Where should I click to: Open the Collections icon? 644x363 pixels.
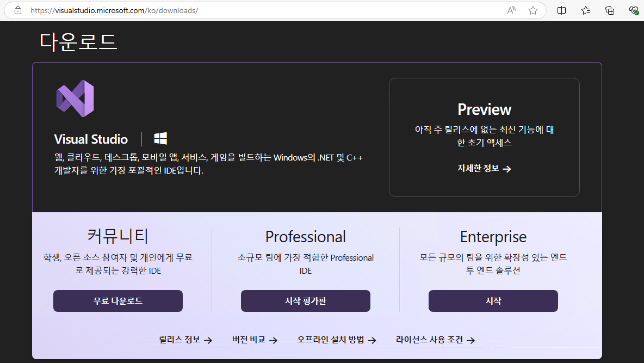(x=609, y=10)
